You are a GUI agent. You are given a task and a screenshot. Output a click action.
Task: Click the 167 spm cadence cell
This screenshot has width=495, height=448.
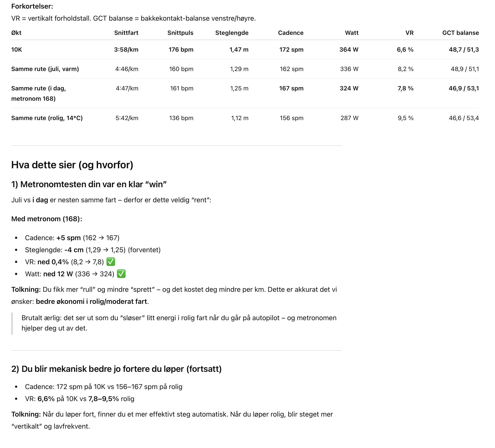(x=291, y=88)
